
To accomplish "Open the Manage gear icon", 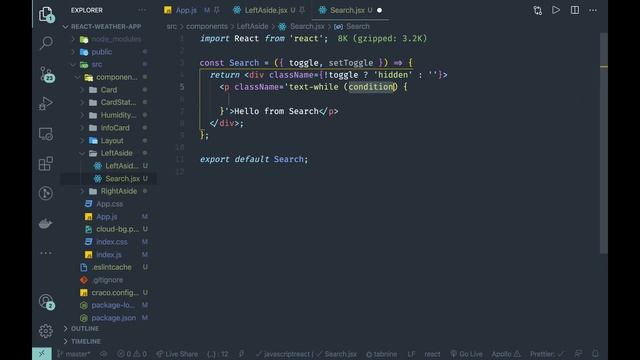I will tap(46, 331).
